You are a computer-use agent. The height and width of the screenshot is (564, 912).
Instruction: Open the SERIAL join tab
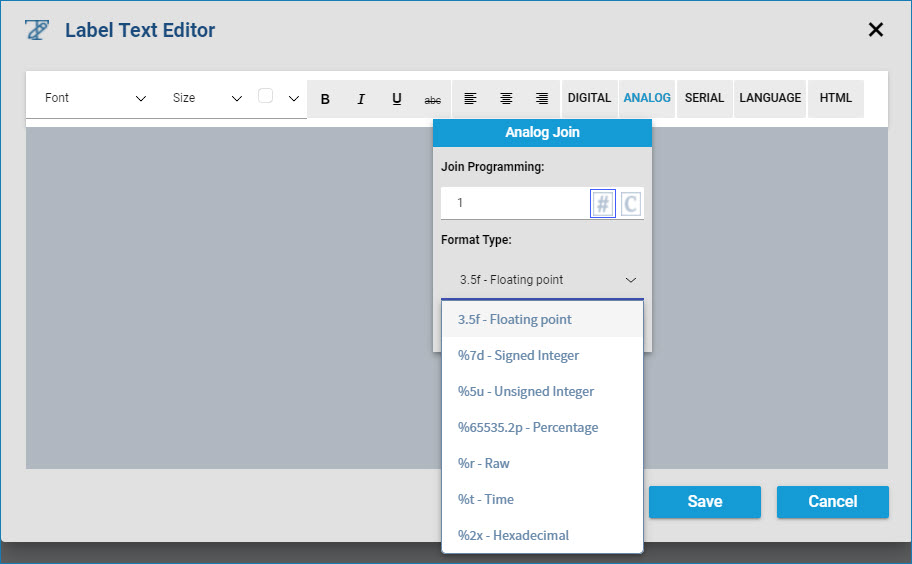704,98
